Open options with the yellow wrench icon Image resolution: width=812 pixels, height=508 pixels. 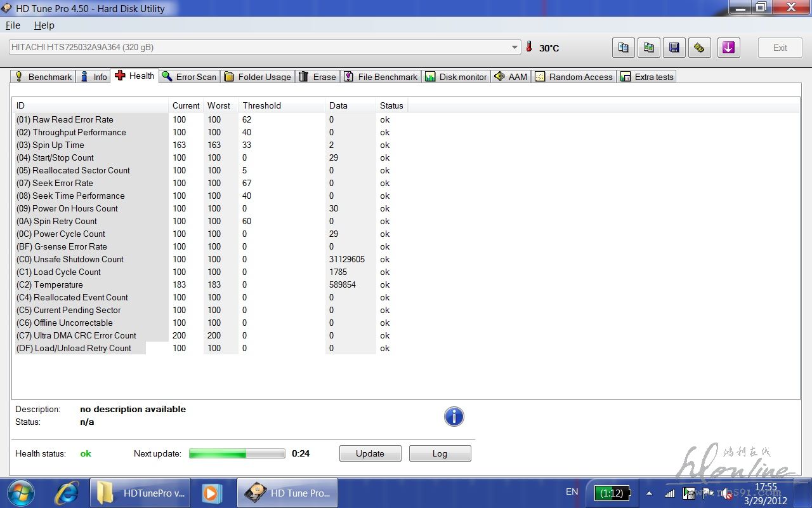coord(699,48)
